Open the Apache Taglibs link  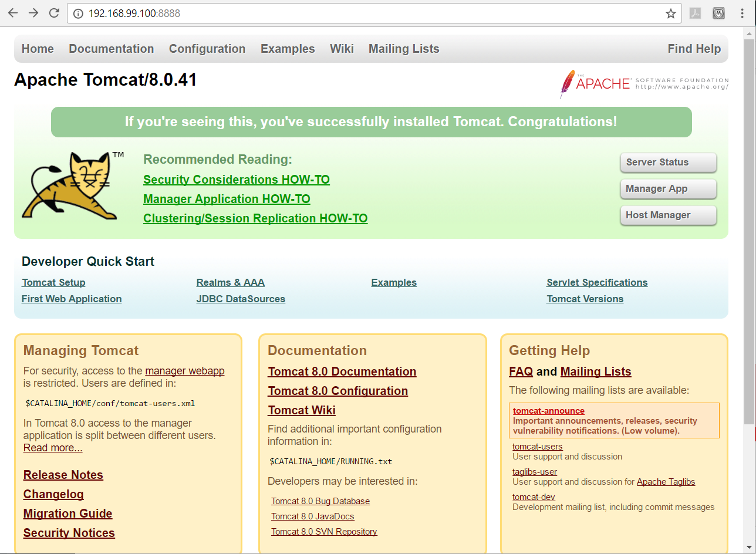[x=666, y=482]
